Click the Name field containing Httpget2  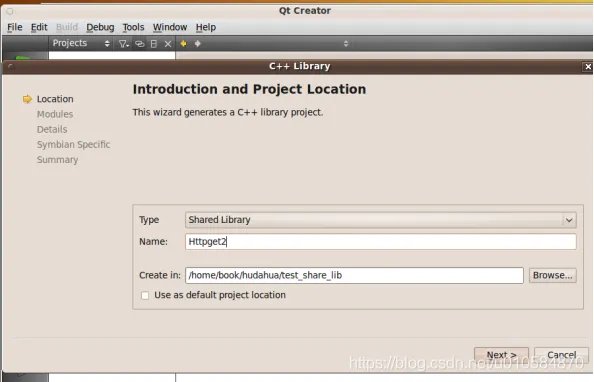(381, 242)
